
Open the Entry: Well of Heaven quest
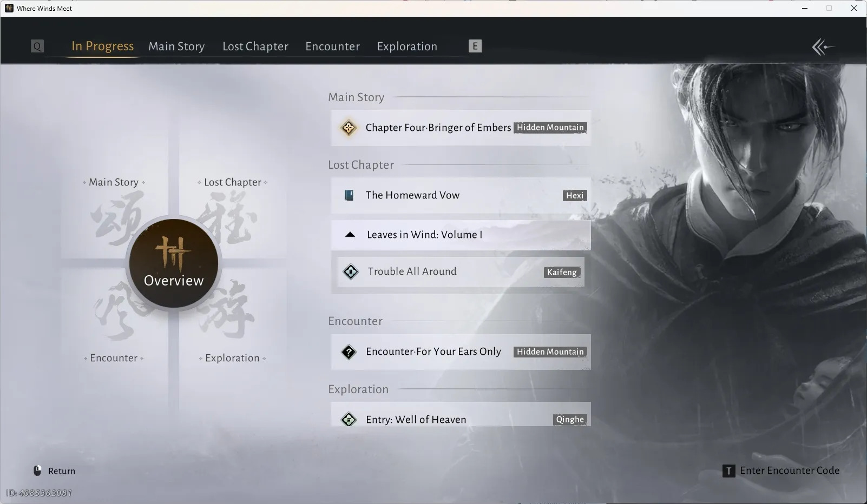coord(461,414)
